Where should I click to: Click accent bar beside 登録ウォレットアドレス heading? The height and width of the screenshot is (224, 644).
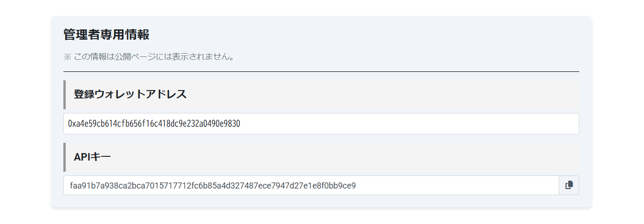pyautogui.click(x=64, y=94)
